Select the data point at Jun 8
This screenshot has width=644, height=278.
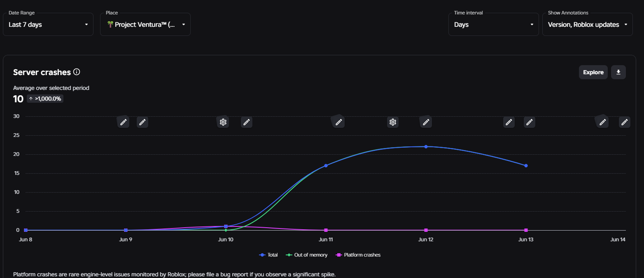[26, 230]
